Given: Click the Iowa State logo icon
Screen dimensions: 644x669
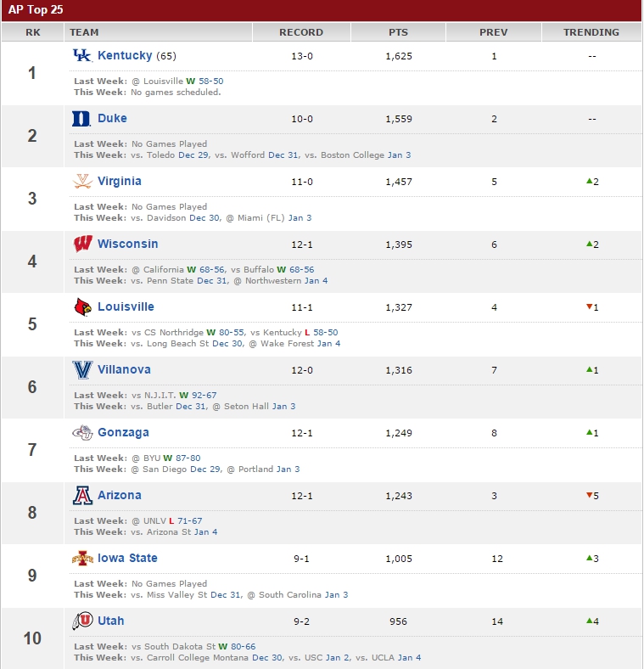Looking at the screenshot, I should click(83, 558).
